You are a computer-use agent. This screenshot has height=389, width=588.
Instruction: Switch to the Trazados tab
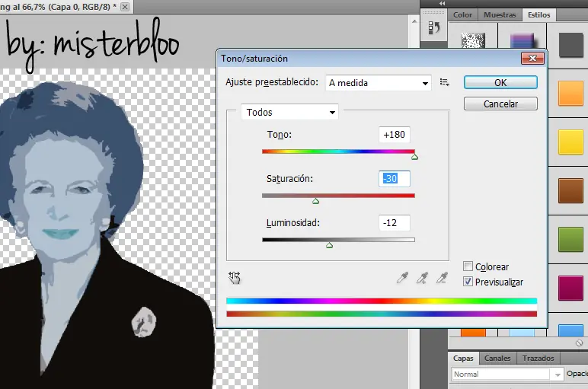point(538,359)
